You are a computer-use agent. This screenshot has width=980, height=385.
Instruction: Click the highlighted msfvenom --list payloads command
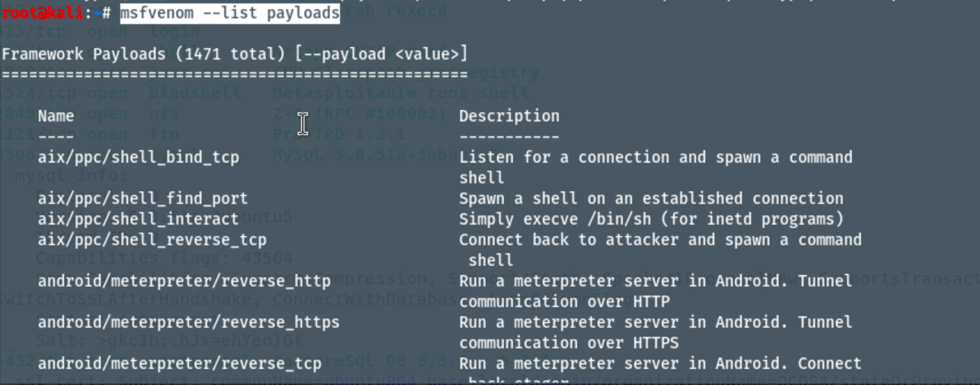pos(230,13)
